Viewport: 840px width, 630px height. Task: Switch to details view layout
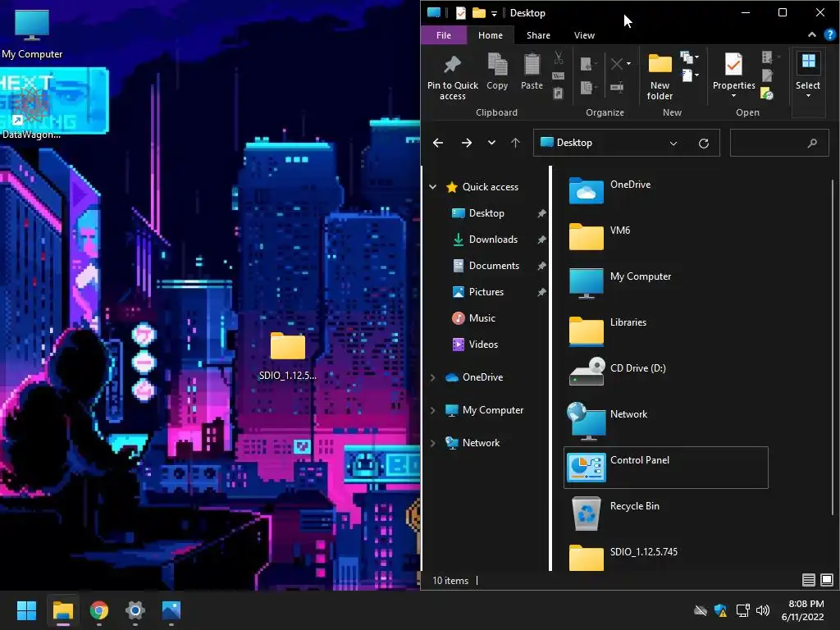[808, 580]
